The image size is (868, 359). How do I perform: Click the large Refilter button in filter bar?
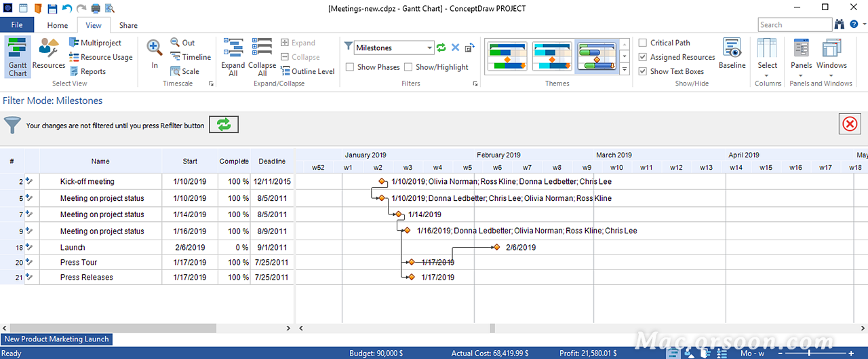point(224,124)
